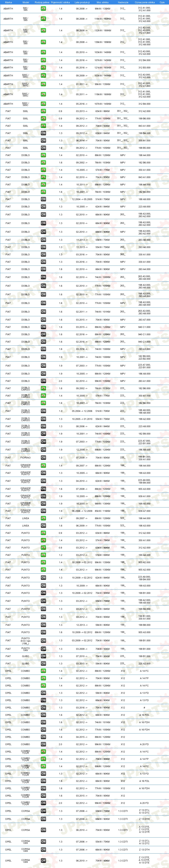
Task: Click production date 03.2009 -> 02.2012
Action: (x=82, y=640)
